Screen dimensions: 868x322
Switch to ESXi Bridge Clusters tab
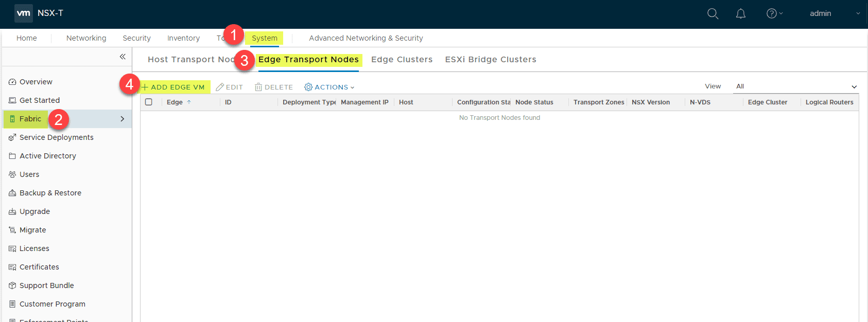tap(491, 59)
